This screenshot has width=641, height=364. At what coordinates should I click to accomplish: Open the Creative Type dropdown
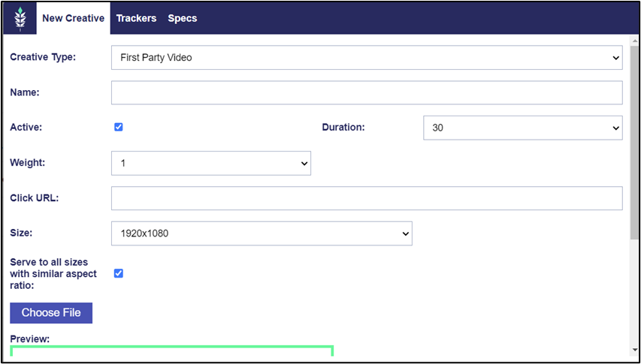367,58
